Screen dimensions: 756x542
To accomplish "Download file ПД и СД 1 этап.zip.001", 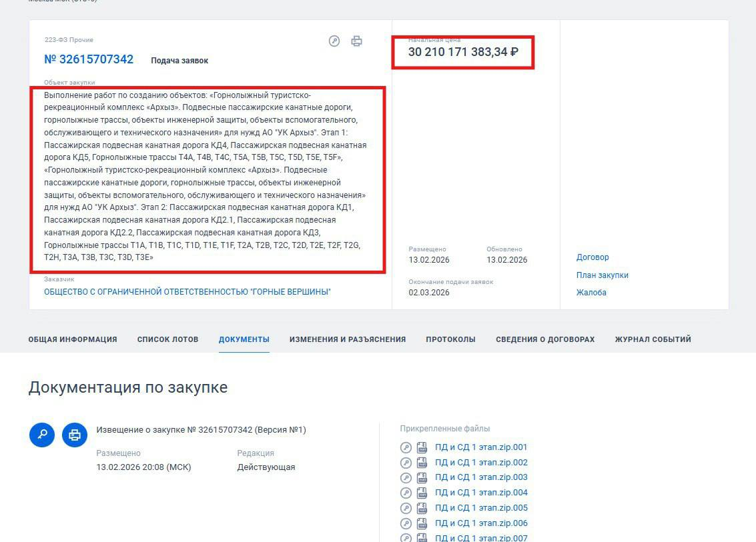I will coord(481,447).
